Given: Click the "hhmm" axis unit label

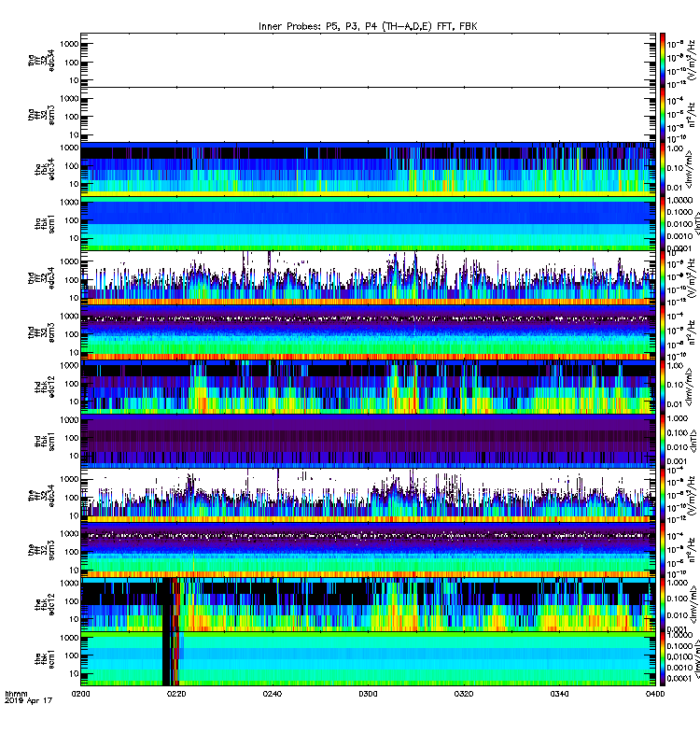Looking at the screenshot, I should pyautogui.click(x=16, y=694).
